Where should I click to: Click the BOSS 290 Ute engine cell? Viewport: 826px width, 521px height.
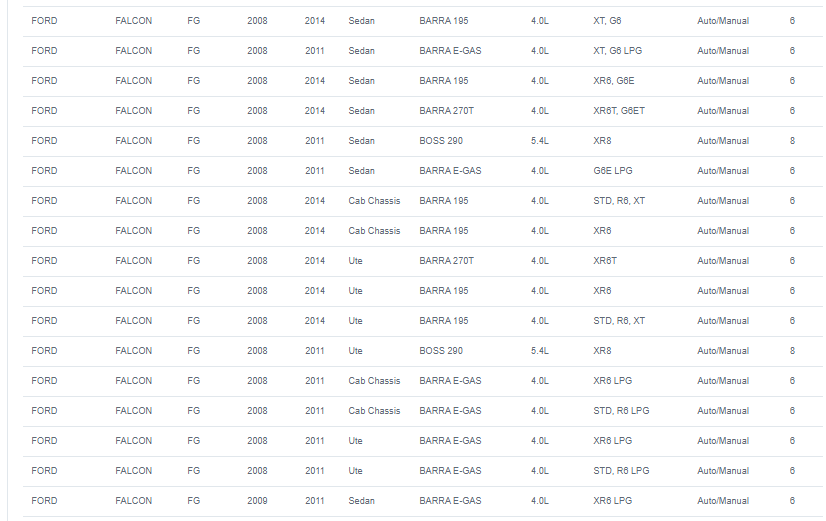pos(441,351)
